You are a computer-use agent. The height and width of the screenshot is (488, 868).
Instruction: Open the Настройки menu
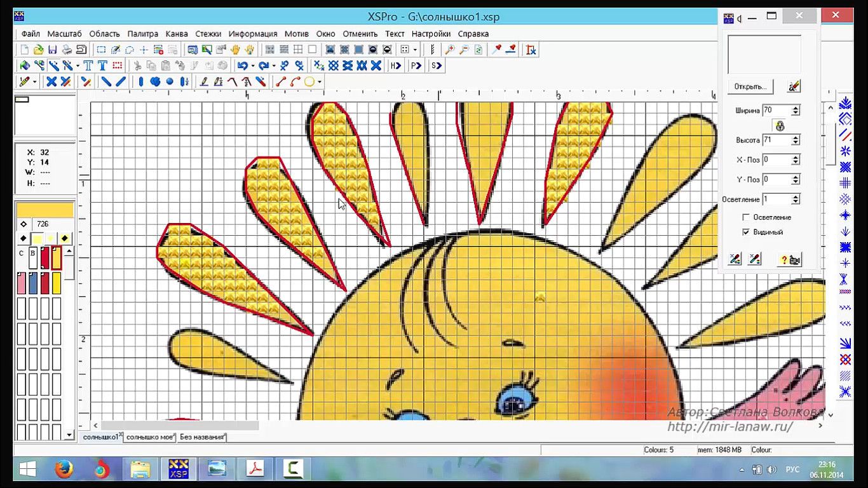(431, 34)
